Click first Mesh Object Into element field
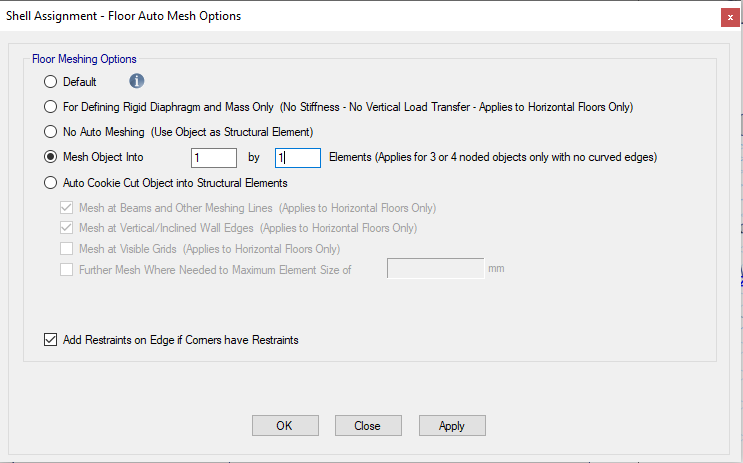The width and height of the screenshot is (743, 463). (x=213, y=157)
